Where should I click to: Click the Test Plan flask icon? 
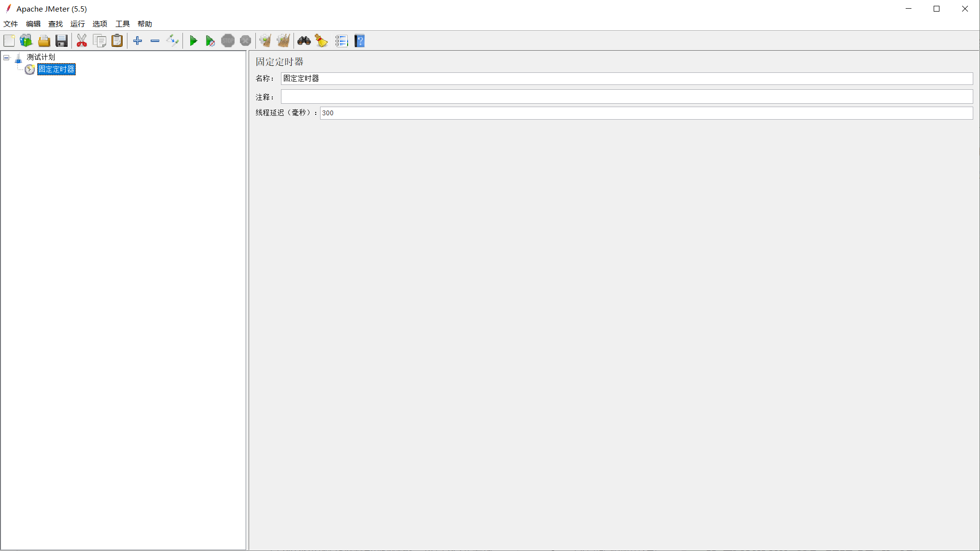tap(18, 58)
